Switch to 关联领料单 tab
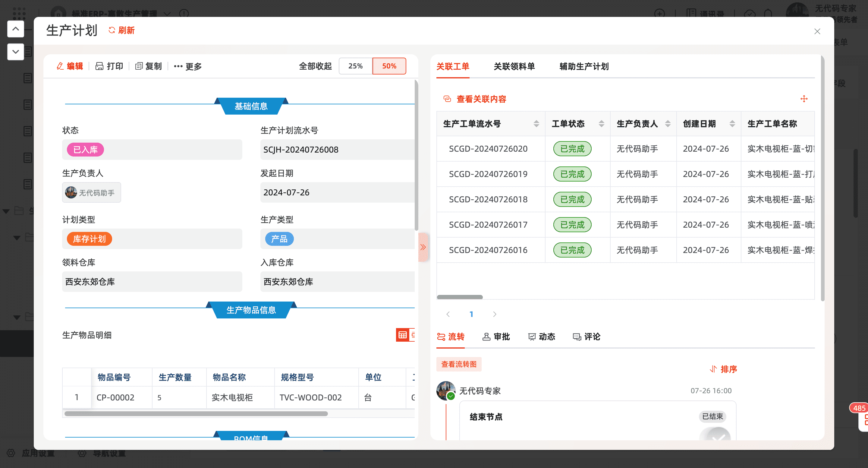The height and width of the screenshot is (468, 868). pyautogui.click(x=514, y=66)
